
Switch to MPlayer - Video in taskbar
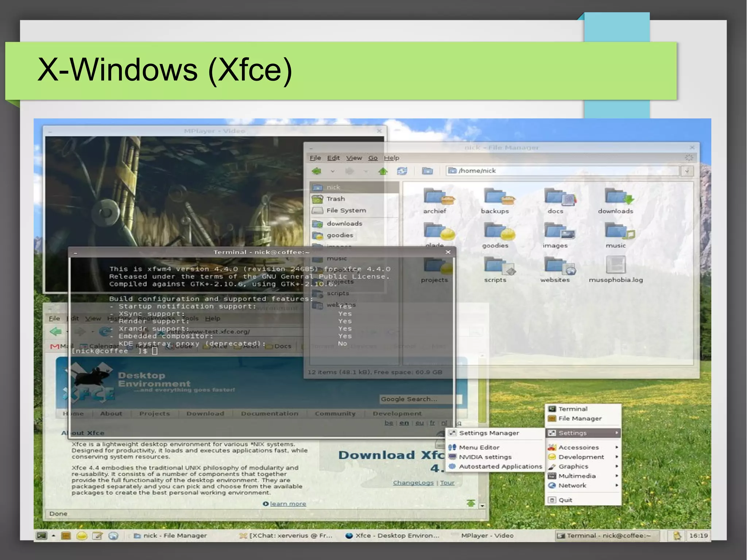point(487,536)
